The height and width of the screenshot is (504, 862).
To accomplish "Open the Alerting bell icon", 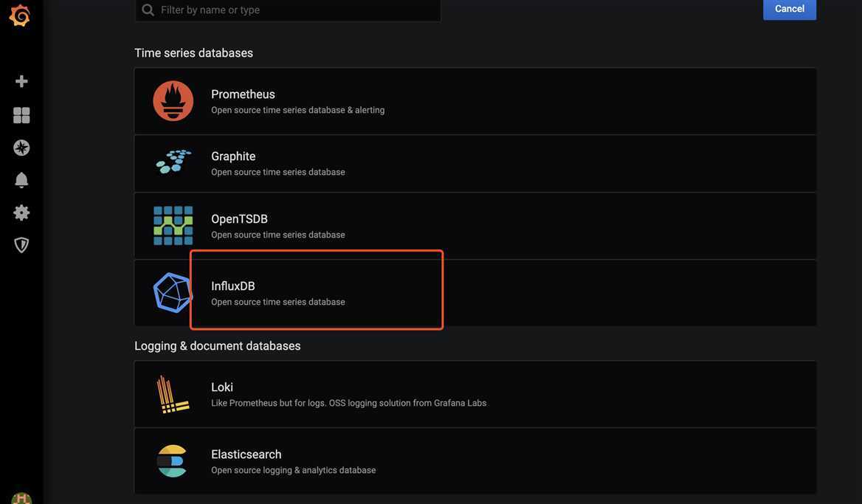I will 21,180.
